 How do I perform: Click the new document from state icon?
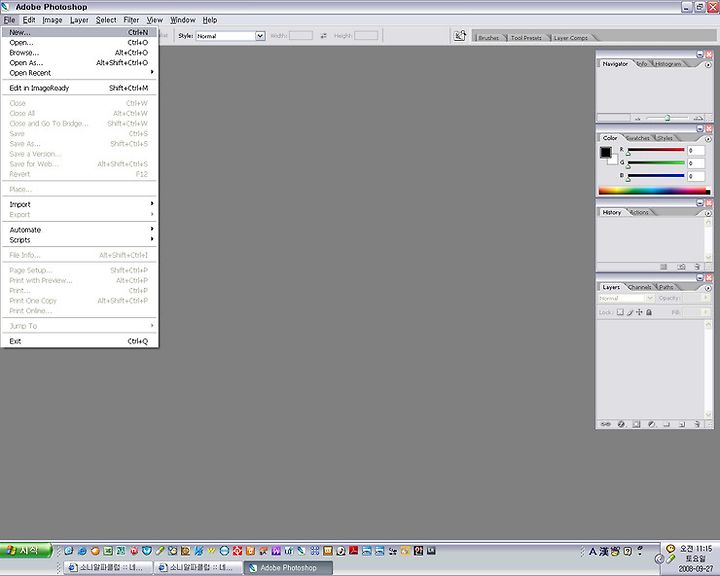pos(664,267)
